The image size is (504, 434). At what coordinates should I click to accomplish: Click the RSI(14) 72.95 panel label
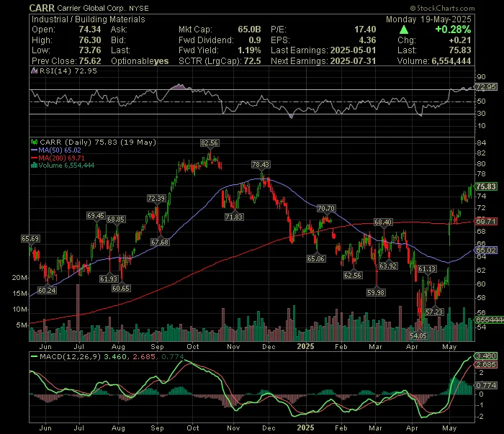coord(68,71)
